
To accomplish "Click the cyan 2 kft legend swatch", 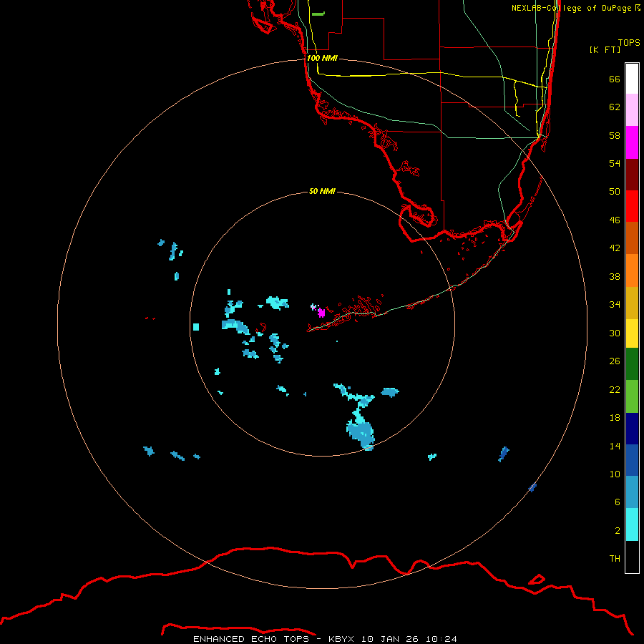I will [632, 525].
